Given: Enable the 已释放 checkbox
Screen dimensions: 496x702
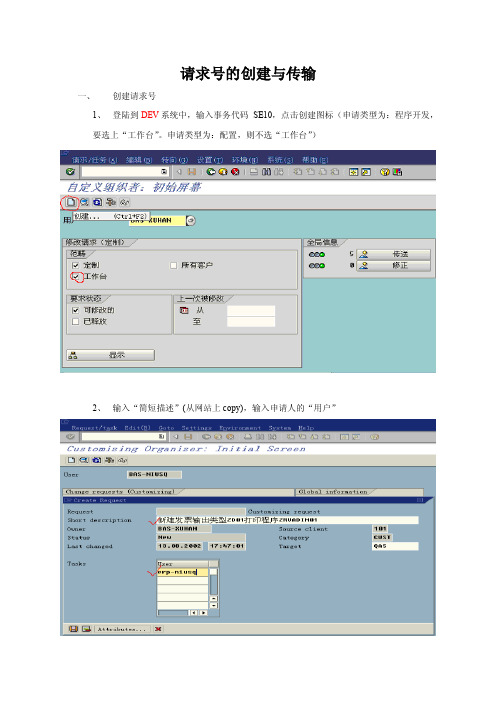Looking at the screenshot, I should click(x=75, y=321).
